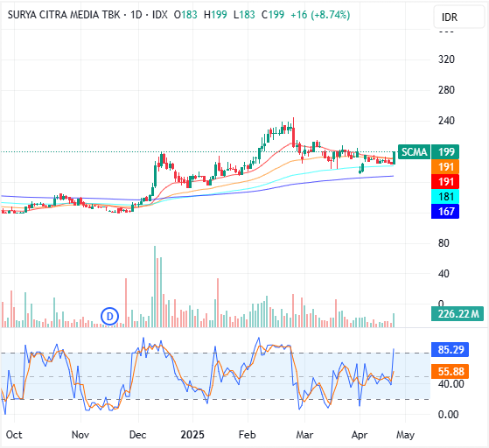This screenshot has width=489, height=448.
Task: Click the Dec label on time axis
Action: point(138,435)
